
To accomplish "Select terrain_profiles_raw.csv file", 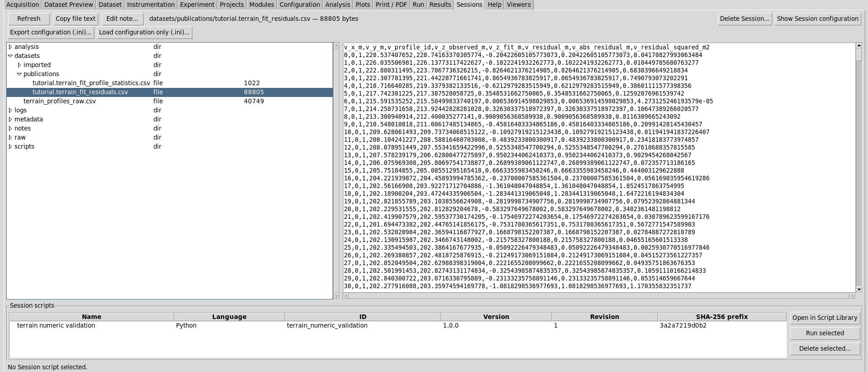I will coord(170,101).
